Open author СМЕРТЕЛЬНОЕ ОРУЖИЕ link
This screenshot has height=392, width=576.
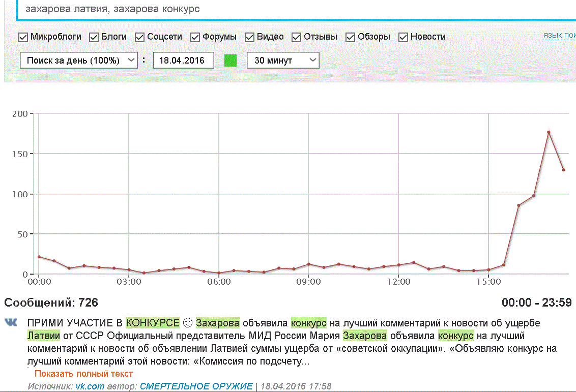pyautogui.click(x=196, y=386)
